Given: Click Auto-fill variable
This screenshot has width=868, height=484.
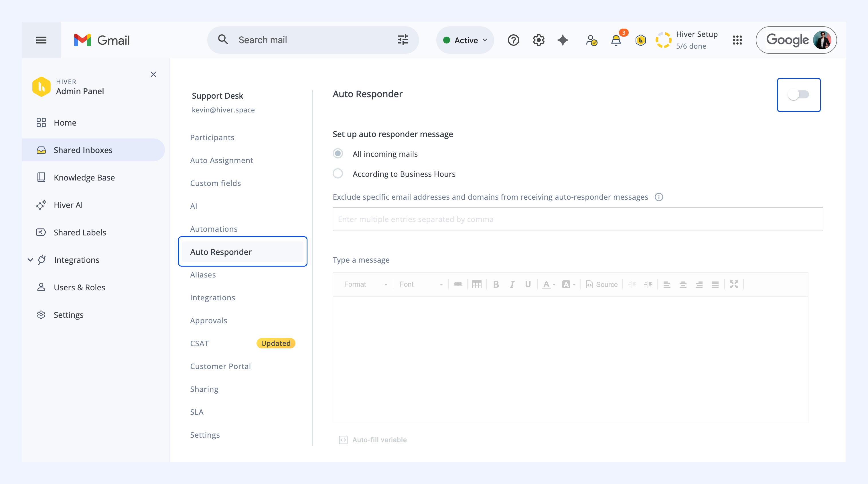Looking at the screenshot, I should 373,440.
